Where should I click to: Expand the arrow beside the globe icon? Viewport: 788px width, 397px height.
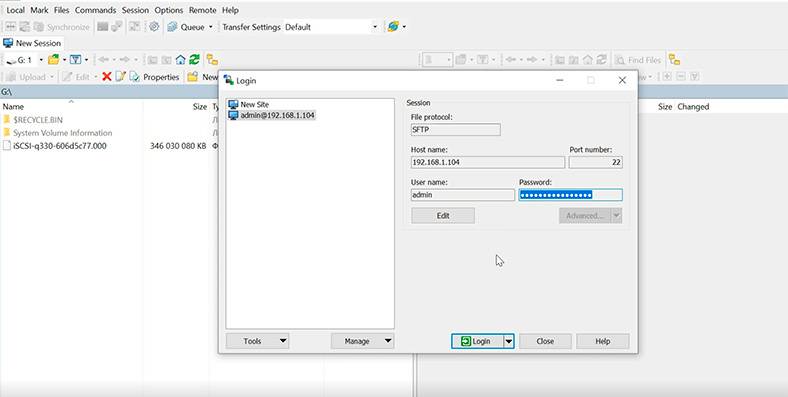tap(404, 27)
